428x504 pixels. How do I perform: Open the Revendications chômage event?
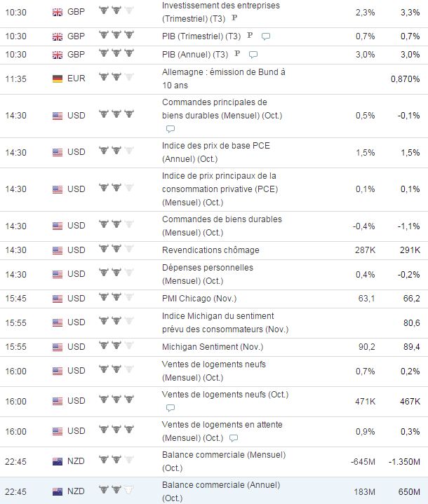(210, 250)
